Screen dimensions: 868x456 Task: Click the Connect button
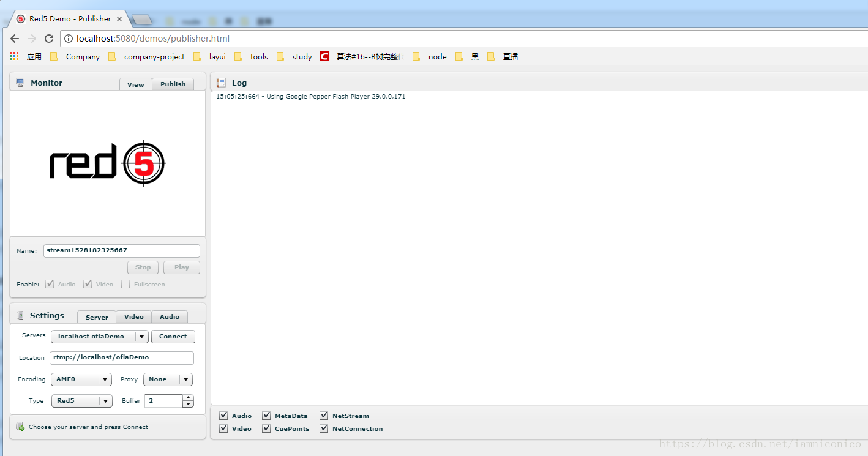coord(173,337)
